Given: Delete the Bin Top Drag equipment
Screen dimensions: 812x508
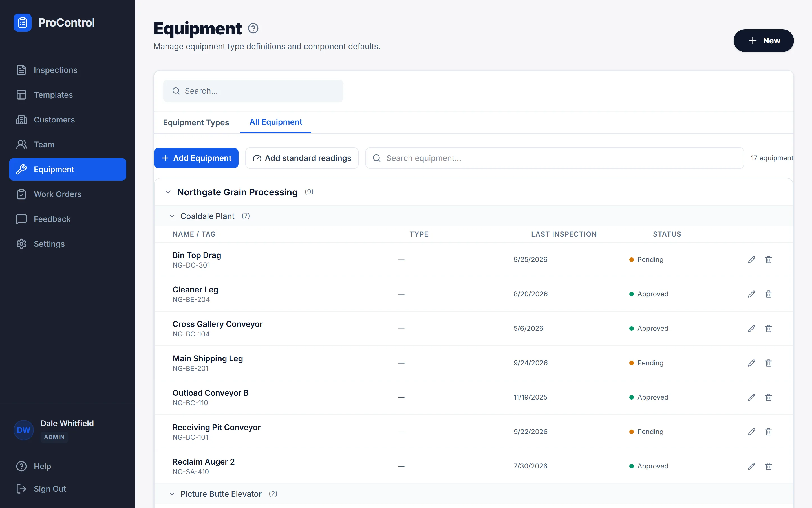Looking at the screenshot, I should [x=768, y=260].
